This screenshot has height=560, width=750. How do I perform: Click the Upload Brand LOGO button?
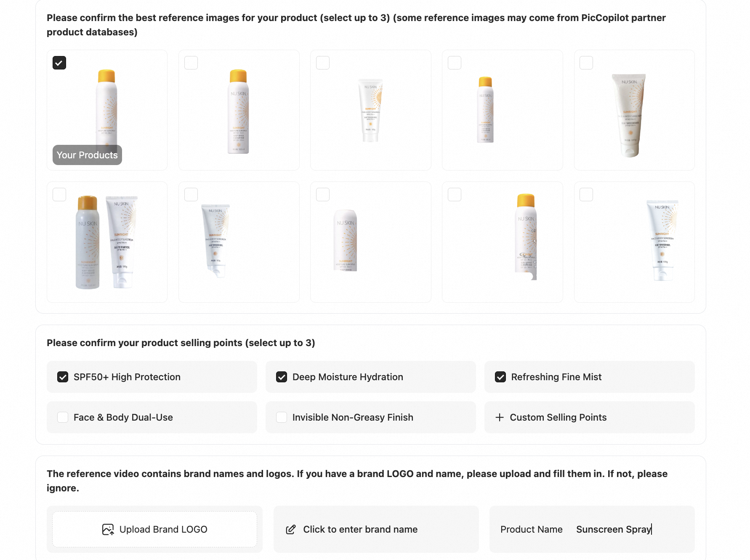coord(154,529)
